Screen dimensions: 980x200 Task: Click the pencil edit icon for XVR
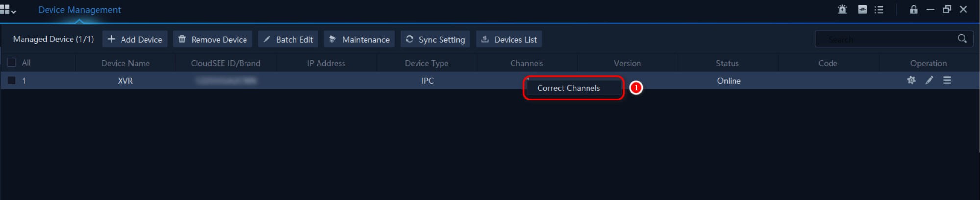[x=929, y=80]
